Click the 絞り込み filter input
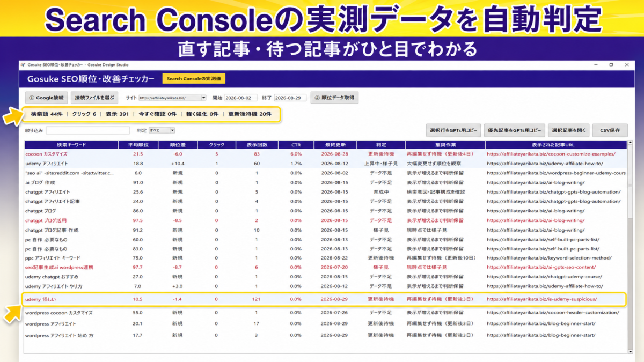This screenshot has height=362, width=644. tap(88, 130)
